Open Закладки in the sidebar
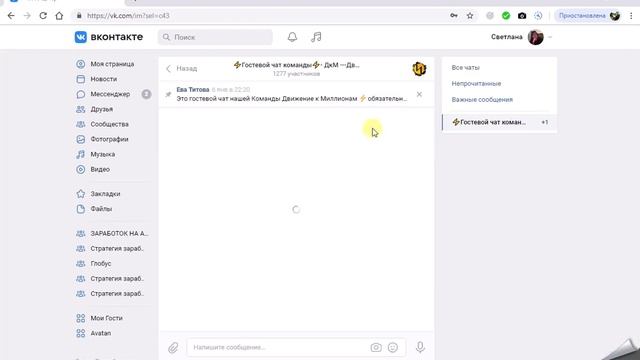640x360 pixels. pos(98,194)
